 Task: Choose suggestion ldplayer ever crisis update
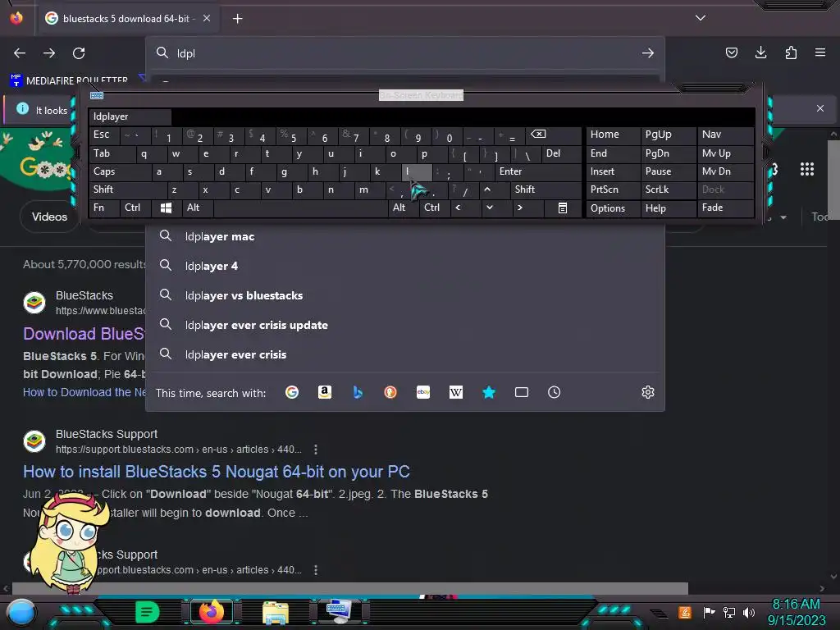[x=405, y=325]
